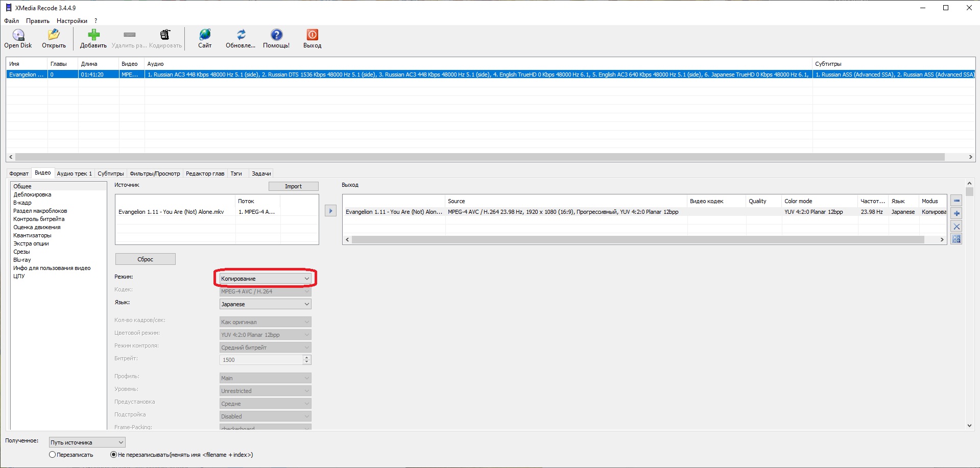This screenshot has height=468, width=980.
Task: Click the Битрейт field showing 1500
Action: [261, 360]
